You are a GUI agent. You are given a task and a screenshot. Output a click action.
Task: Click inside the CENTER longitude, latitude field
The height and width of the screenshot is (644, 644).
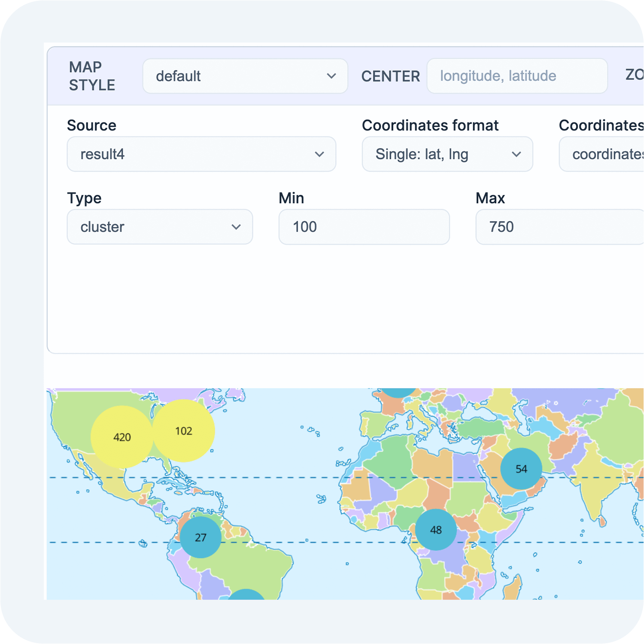click(517, 76)
